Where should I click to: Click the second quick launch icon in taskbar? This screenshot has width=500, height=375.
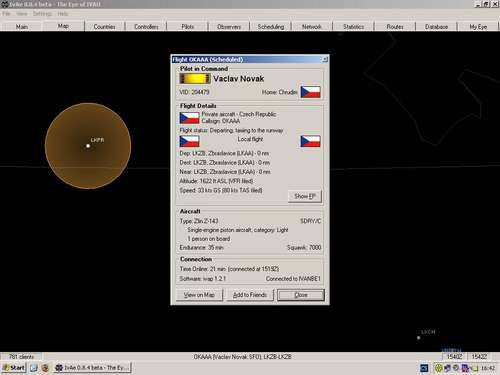coord(45,368)
